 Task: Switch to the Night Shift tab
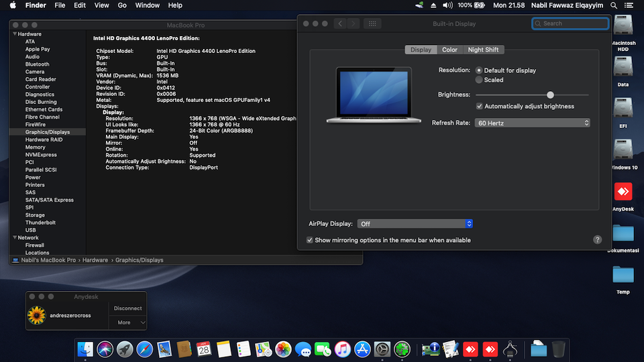coord(483,50)
